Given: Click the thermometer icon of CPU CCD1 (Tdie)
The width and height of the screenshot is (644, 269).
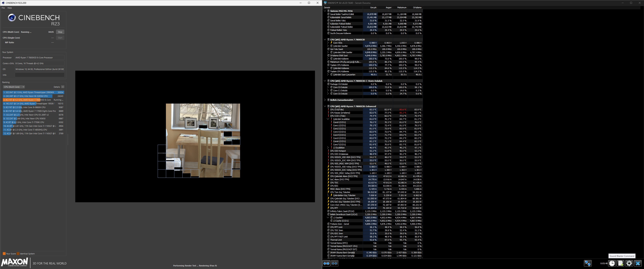Looking at the screenshot, I should click(x=328, y=116).
